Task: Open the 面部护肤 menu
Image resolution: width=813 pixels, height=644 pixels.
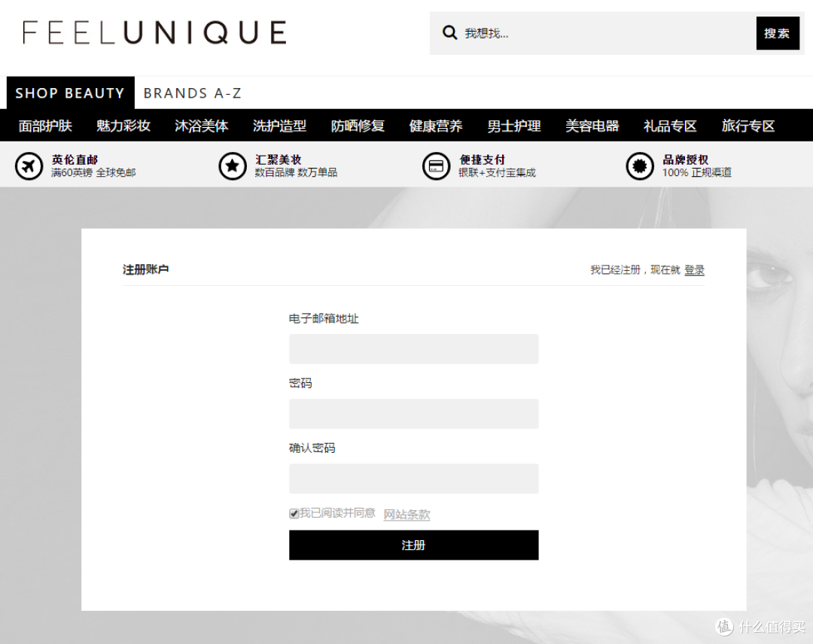Action: tap(45, 126)
